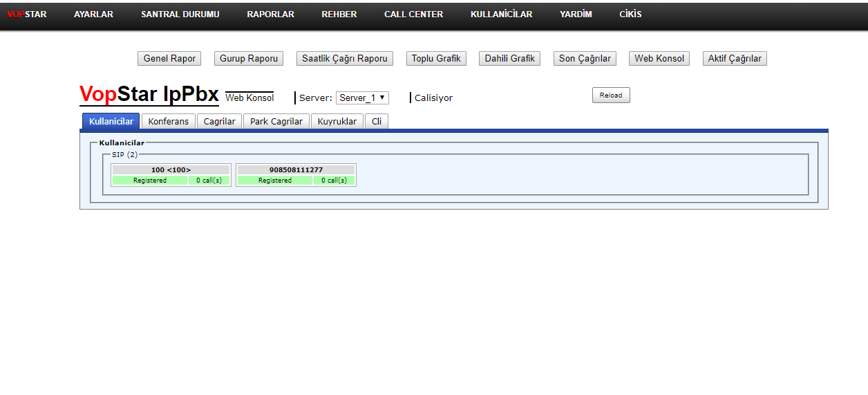Show the Toplu Grafik chart
Viewport: 868px width, 395px height.
click(x=436, y=59)
